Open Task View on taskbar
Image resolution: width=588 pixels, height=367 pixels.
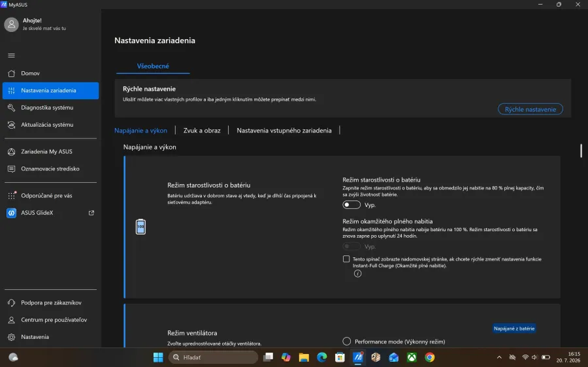pos(268,357)
